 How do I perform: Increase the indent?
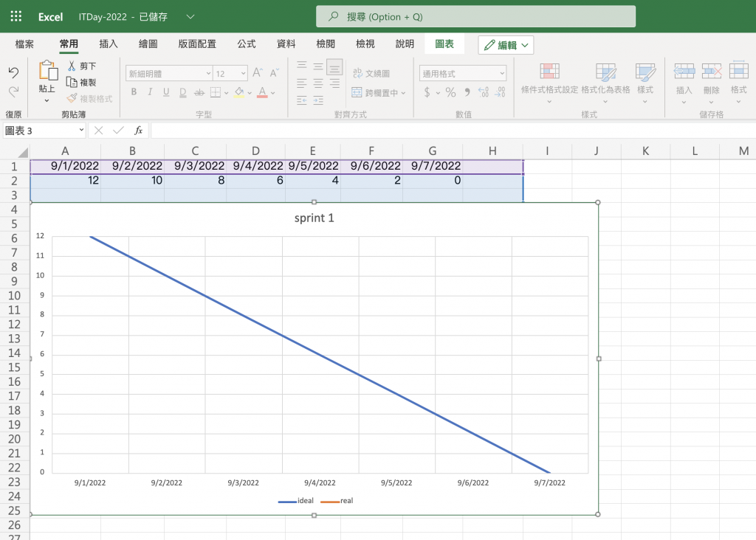[x=318, y=100]
